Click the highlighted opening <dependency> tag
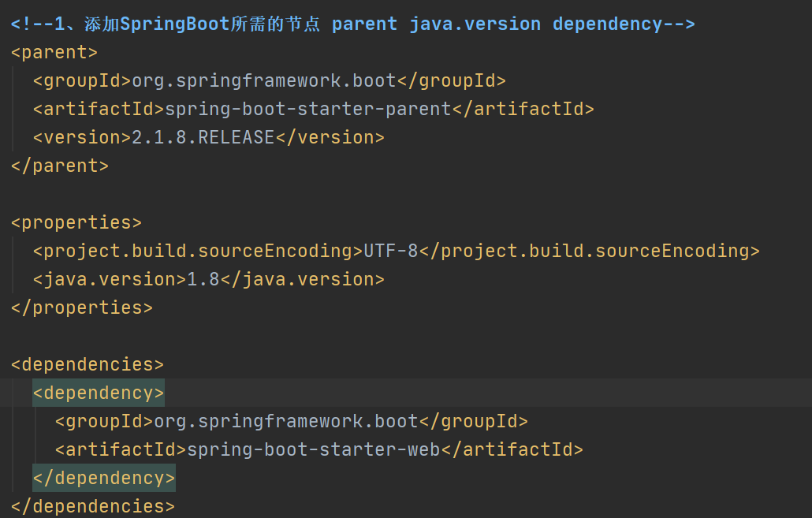This screenshot has height=518, width=812. click(99, 393)
